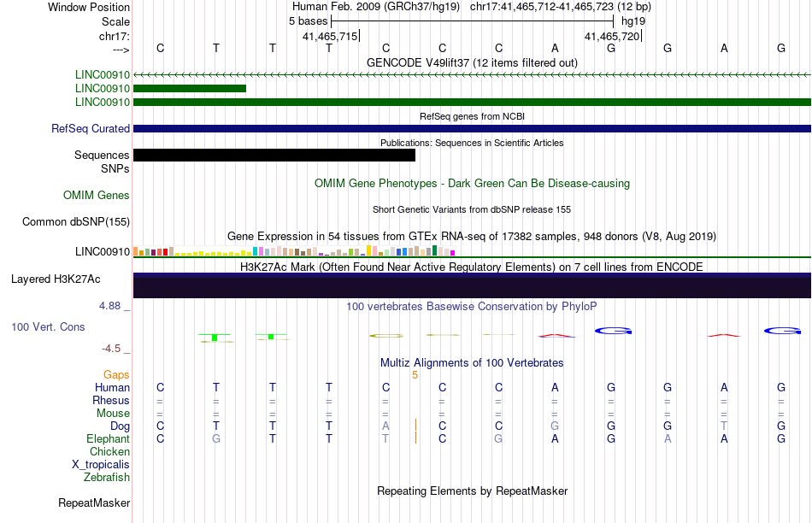812x523 pixels.
Task: Open 'Publications: Sequences in Scientific Articles' title
Action: [x=472, y=143]
